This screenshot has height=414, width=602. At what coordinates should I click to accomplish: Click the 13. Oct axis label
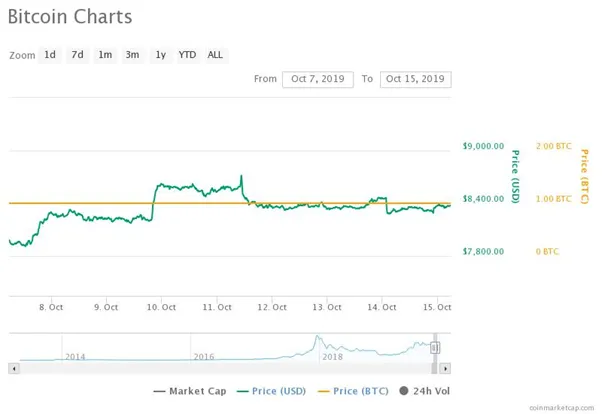pyautogui.click(x=327, y=308)
